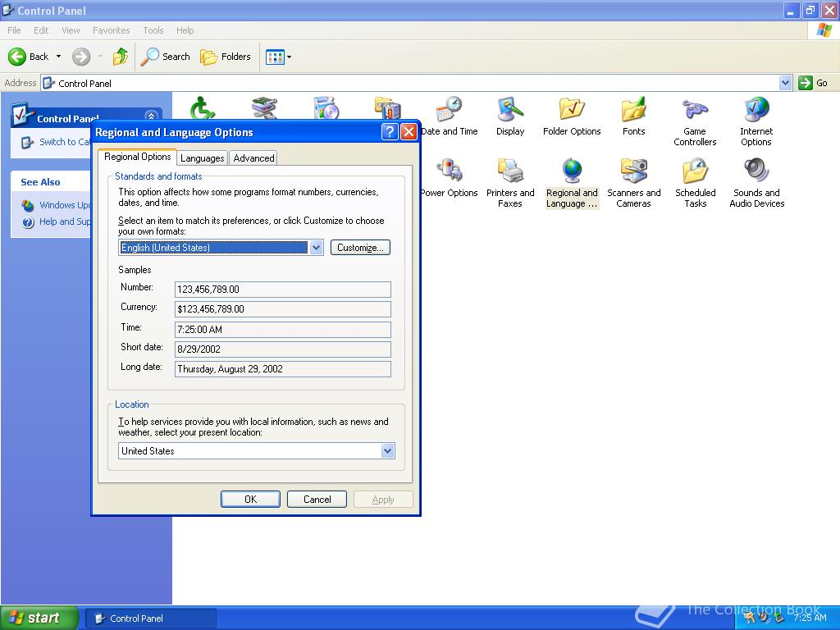Open the Tools menu
Viewport: 840px width, 630px height.
click(x=153, y=30)
